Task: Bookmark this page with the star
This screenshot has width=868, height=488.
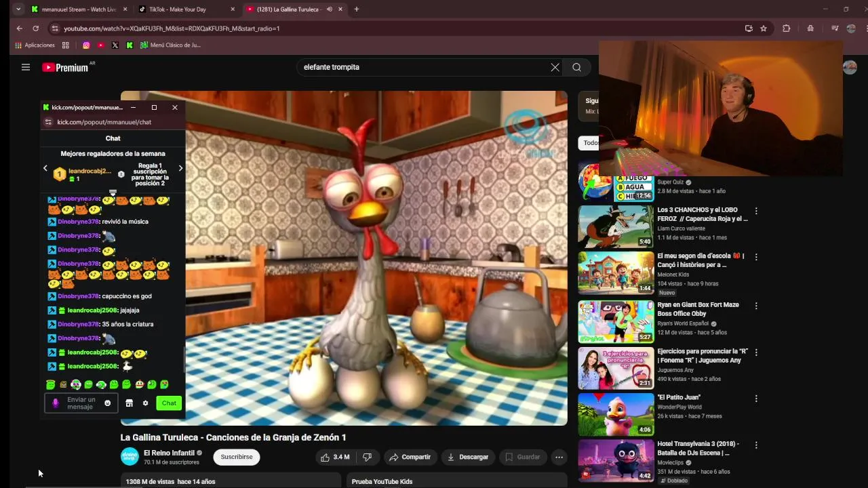Action: click(x=764, y=28)
